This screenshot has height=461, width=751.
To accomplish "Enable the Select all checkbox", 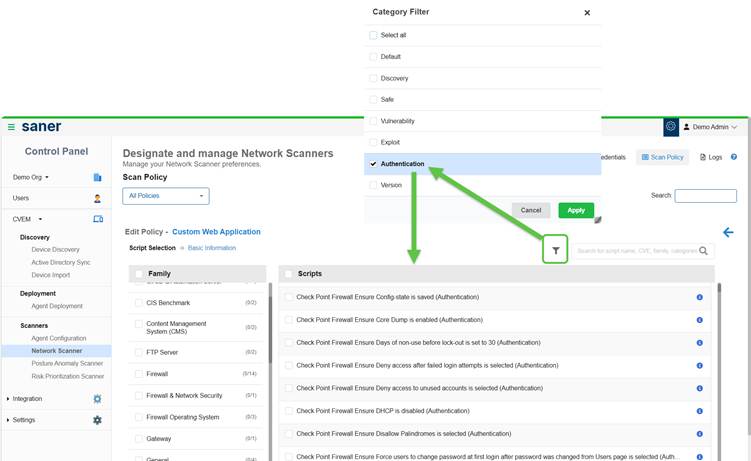I will click(x=373, y=35).
